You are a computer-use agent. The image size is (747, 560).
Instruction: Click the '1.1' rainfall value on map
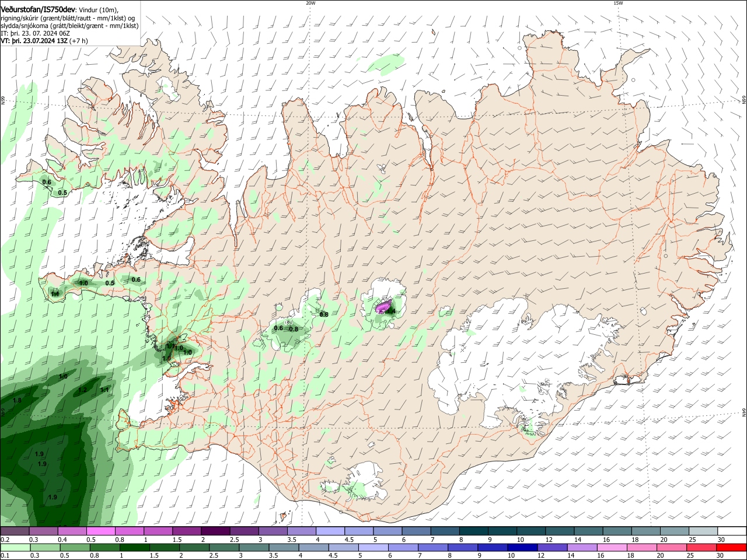tap(104, 390)
